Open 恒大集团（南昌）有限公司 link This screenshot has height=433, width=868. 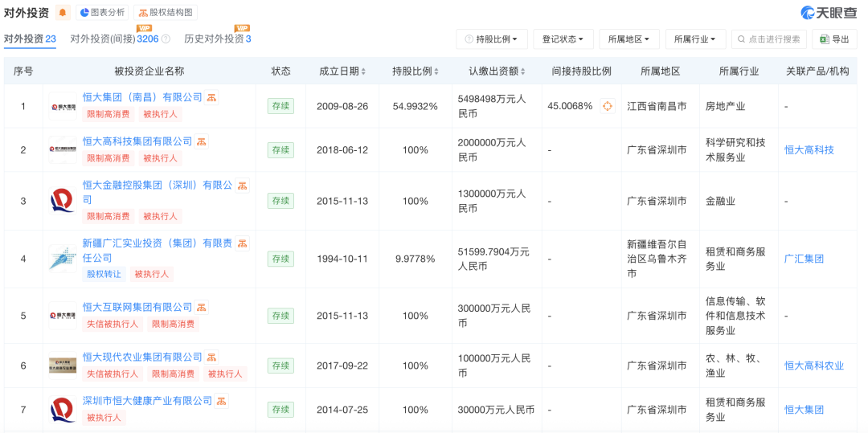pyautogui.click(x=142, y=97)
